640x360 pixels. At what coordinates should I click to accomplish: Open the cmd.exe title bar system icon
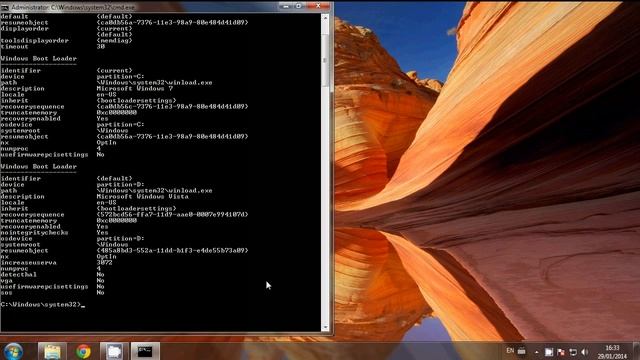click(5, 7)
